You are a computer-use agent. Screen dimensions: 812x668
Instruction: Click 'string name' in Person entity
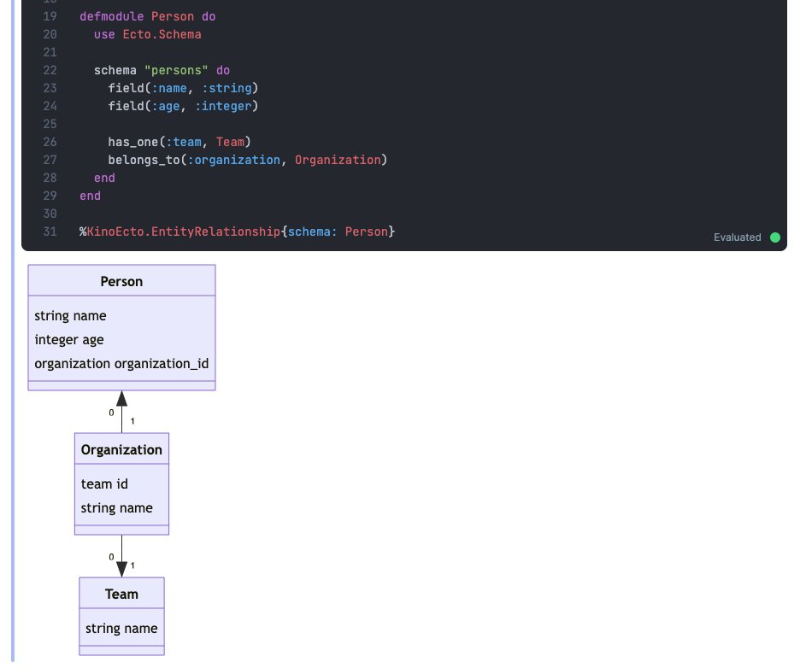pyautogui.click(x=70, y=315)
